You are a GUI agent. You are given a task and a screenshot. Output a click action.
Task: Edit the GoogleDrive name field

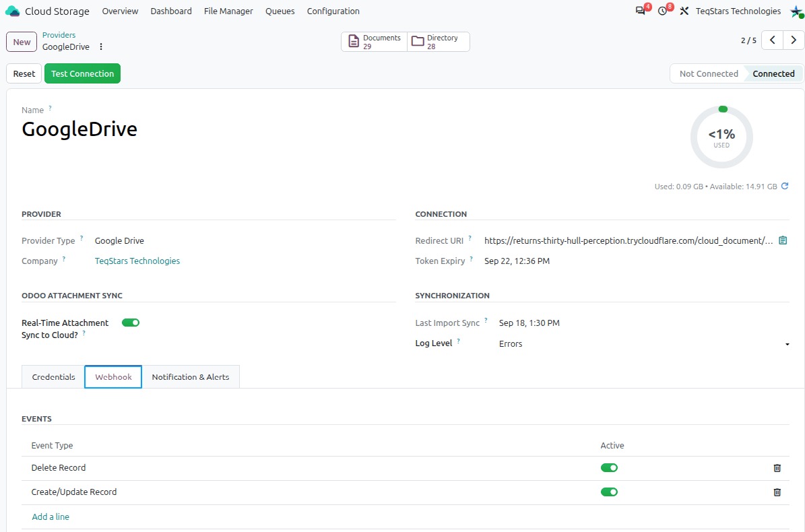pos(79,129)
